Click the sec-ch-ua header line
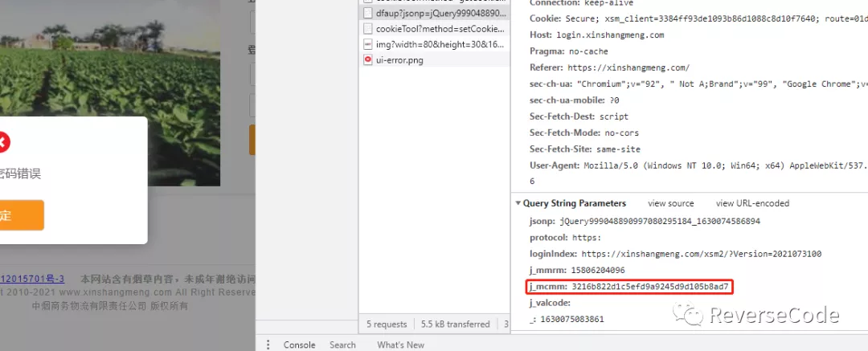868x351 pixels. pos(698,84)
